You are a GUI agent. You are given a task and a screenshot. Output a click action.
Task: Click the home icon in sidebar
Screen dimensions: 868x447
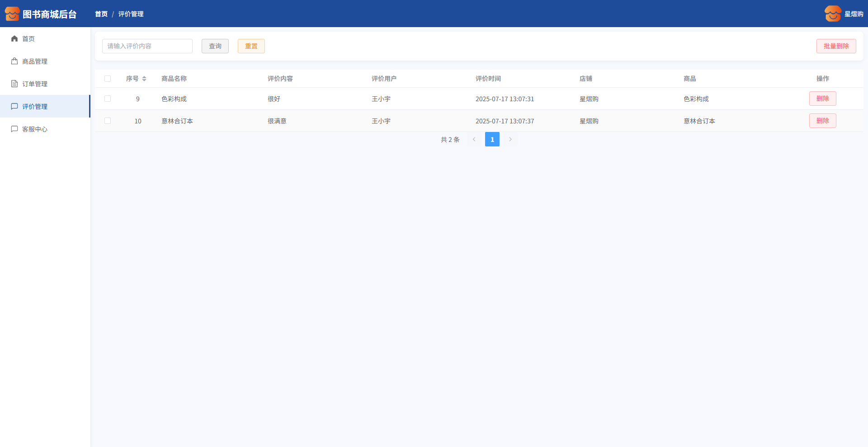[x=14, y=39]
